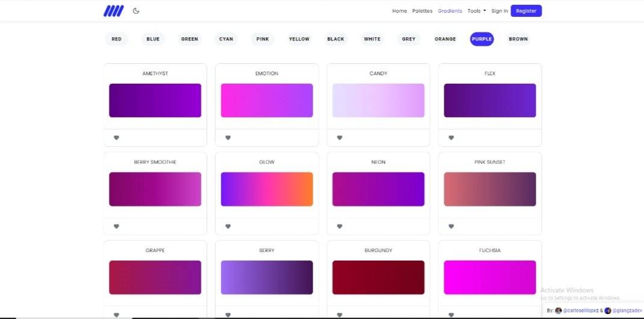Image resolution: width=644 pixels, height=319 pixels.
Task: Like the Berry Smoothie gradient
Action: pos(117,226)
